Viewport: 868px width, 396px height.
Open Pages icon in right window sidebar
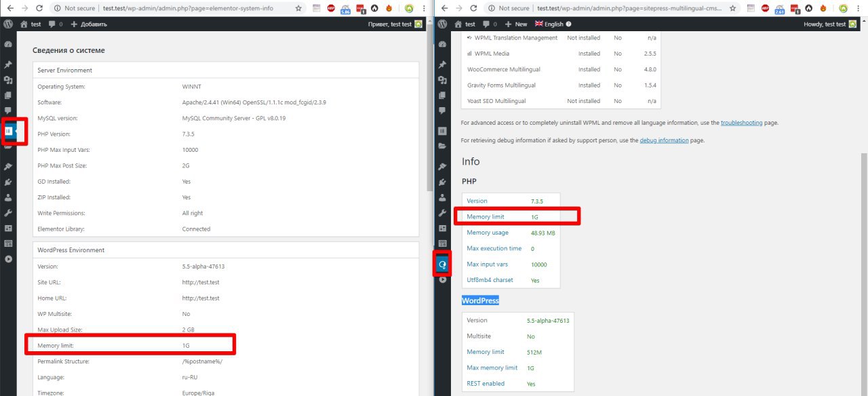click(443, 96)
